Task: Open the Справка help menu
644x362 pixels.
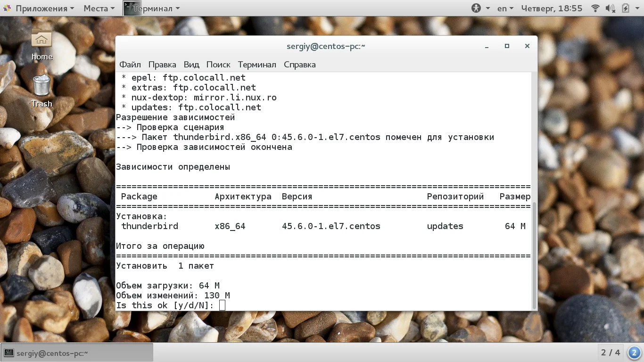Action: tap(300, 65)
